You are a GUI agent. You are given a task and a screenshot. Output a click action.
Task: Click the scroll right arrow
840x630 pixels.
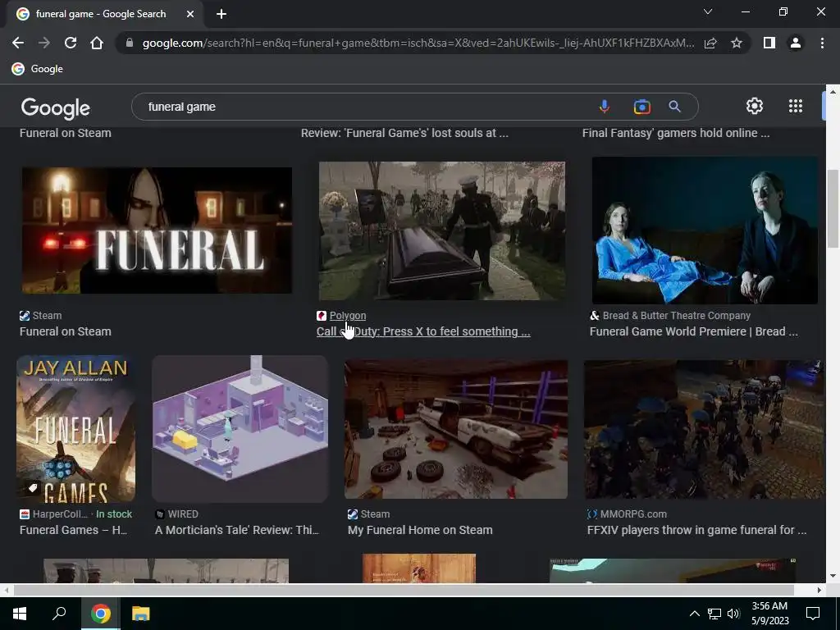tap(819, 590)
